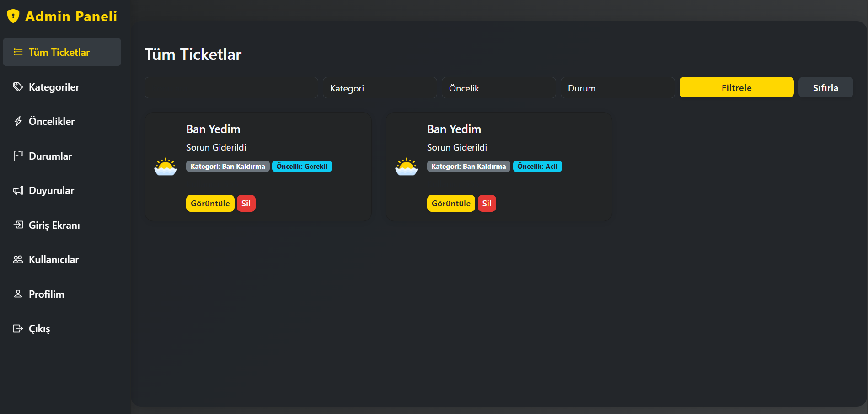Go to the Kategoriler section
The image size is (868, 414).
pyautogui.click(x=62, y=87)
